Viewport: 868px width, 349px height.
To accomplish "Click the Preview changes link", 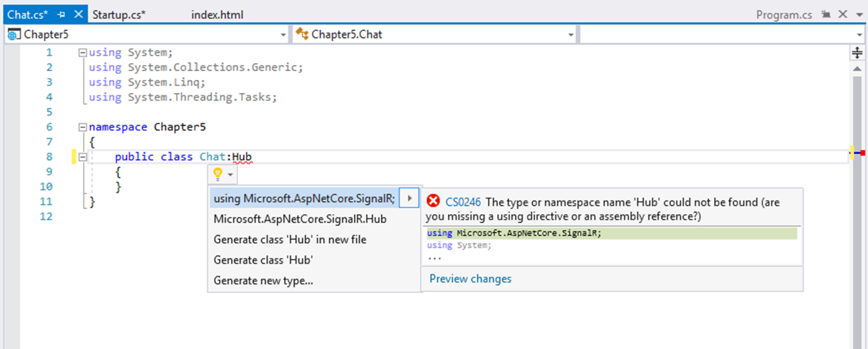I will click(x=470, y=278).
